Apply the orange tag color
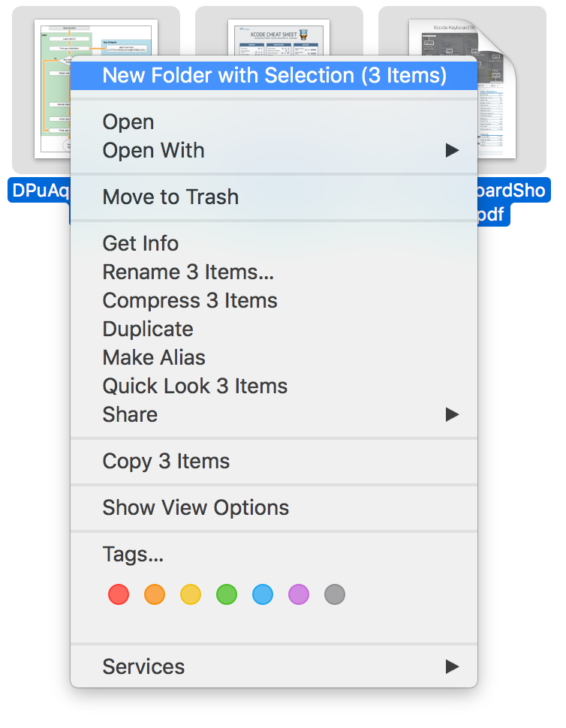The width and height of the screenshot is (566, 728). tap(155, 595)
